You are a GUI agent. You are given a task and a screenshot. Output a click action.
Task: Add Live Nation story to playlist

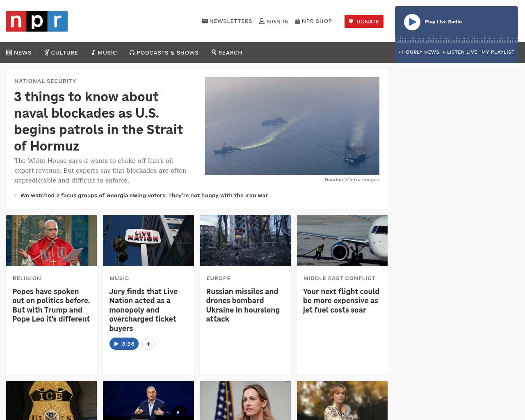148,344
